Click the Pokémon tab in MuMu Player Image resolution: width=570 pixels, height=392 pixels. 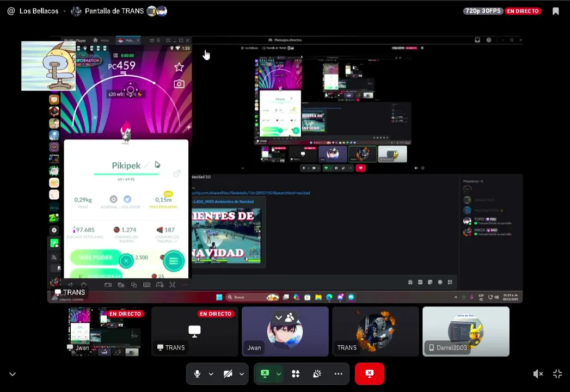(x=127, y=40)
